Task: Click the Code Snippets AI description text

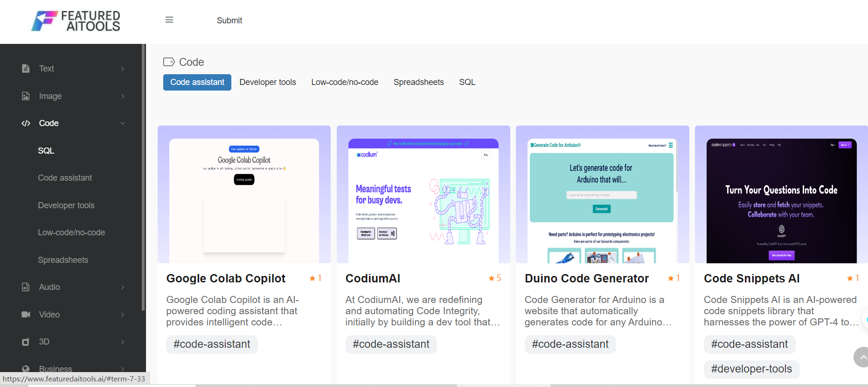Action: 781,311
